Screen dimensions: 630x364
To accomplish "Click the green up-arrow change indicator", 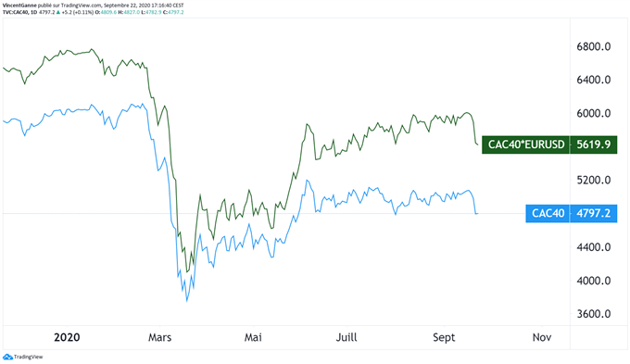I will (58, 12).
